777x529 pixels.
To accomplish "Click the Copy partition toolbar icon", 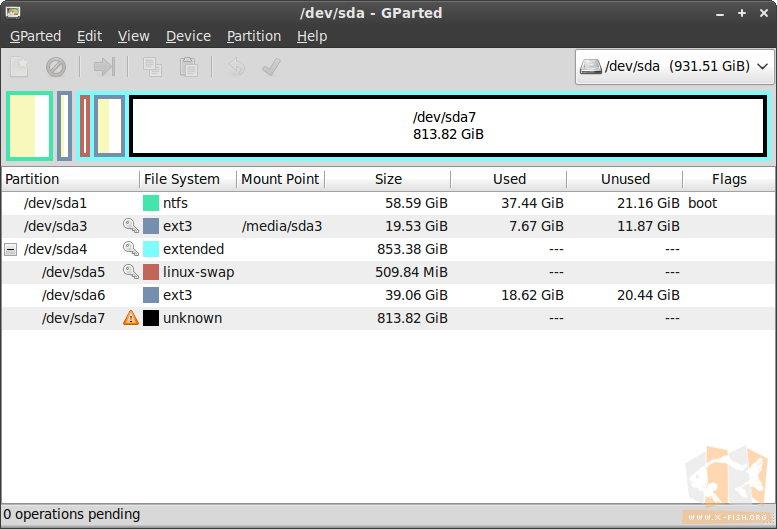I will point(152,67).
